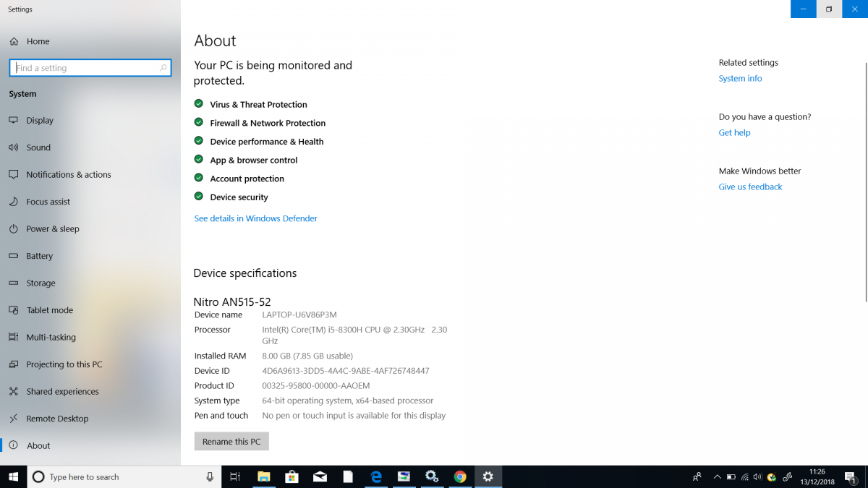Viewport: 868px width, 488px height.
Task: Open Remote Desktop settings
Action: pos(57,419)
